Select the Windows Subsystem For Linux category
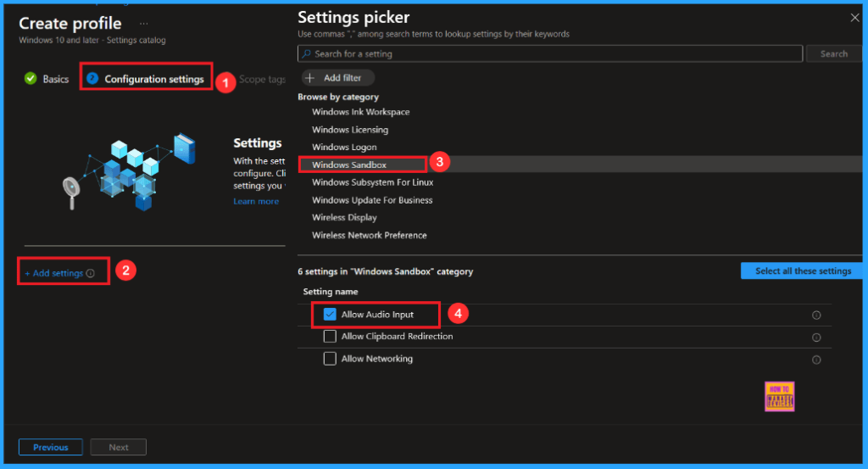Image resolution: width=868 pixels, height=469 pixels. pos(372,182)
